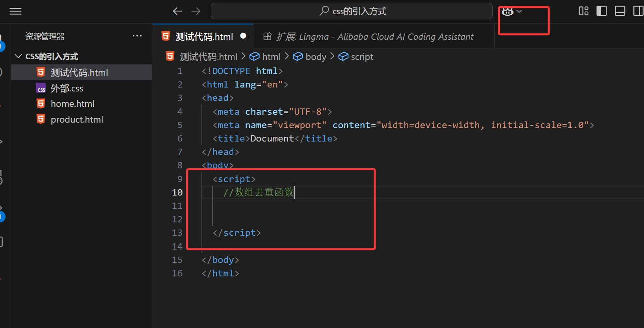Open the 资源管理器 more actions ellipsis
The image size is (644, 328).
[x=137, y=36]
